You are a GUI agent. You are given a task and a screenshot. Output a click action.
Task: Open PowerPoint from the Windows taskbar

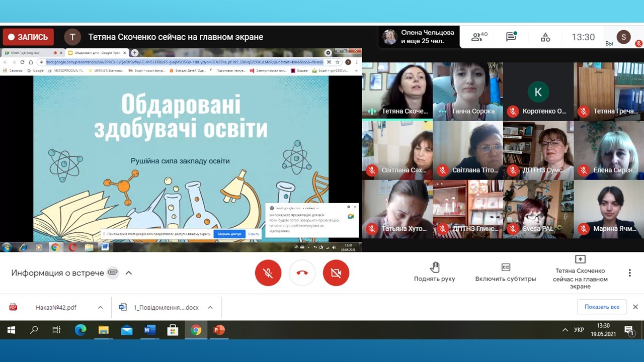coord(219,330)
